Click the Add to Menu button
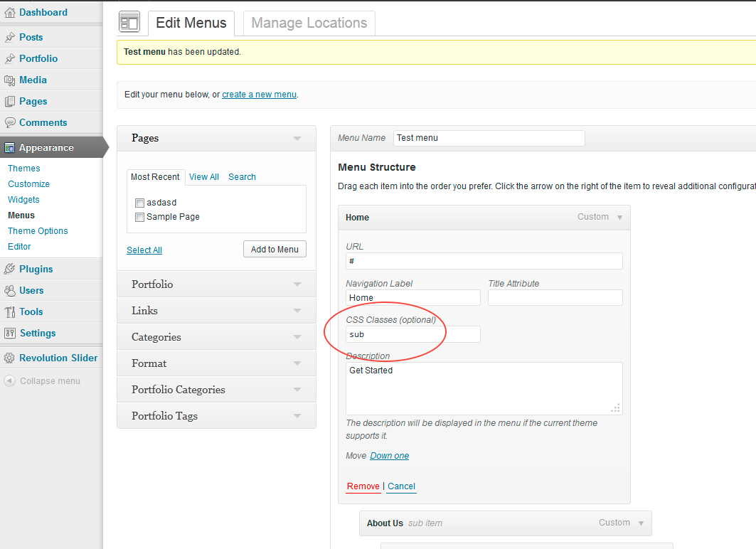Image resolution: width=756 pixels, height=549 pixels. [x=275, y=249]
